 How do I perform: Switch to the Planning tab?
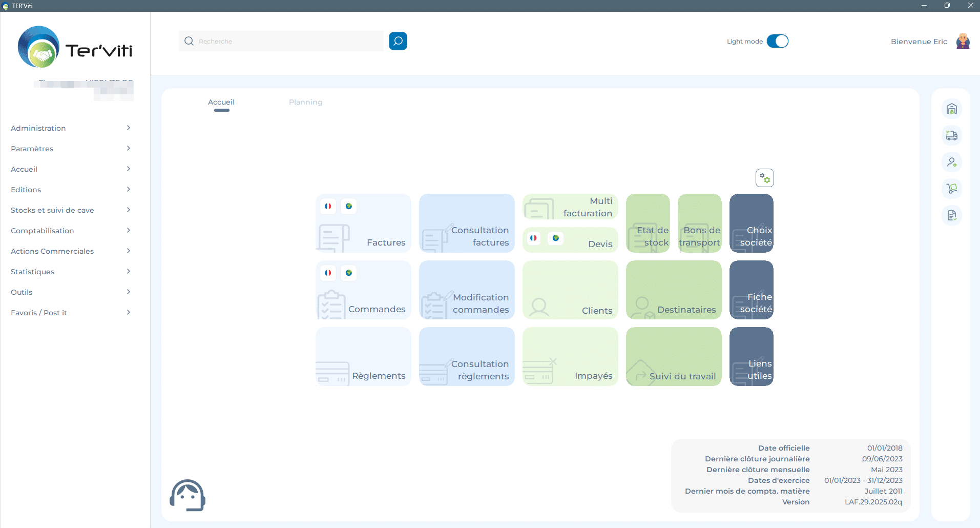(305, 102)
